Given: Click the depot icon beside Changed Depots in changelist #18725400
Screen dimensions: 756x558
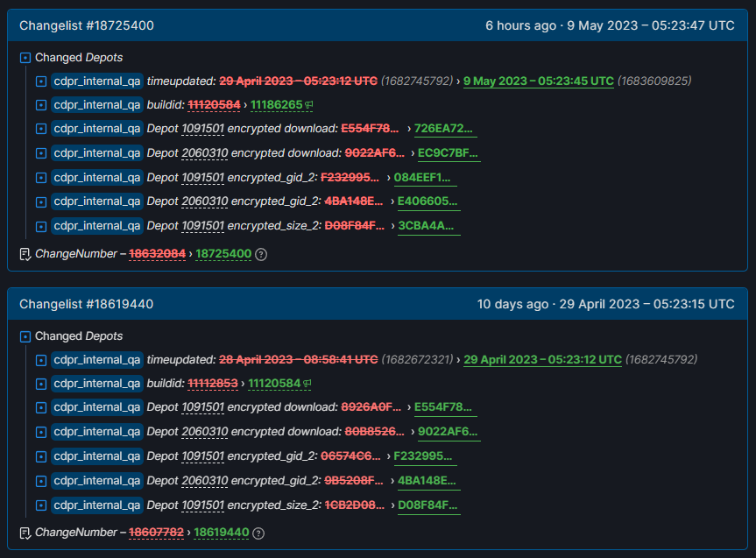Looking at the screenshot, I should [x=25, y=58].
